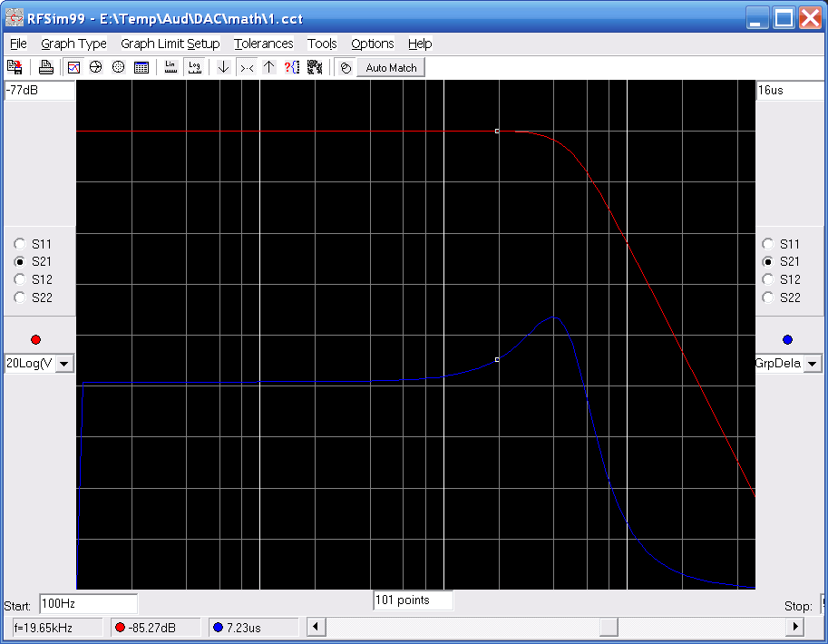Viewport: 828px width, 644px height.
Task: Open the Help menu
Action: [420, 44]
